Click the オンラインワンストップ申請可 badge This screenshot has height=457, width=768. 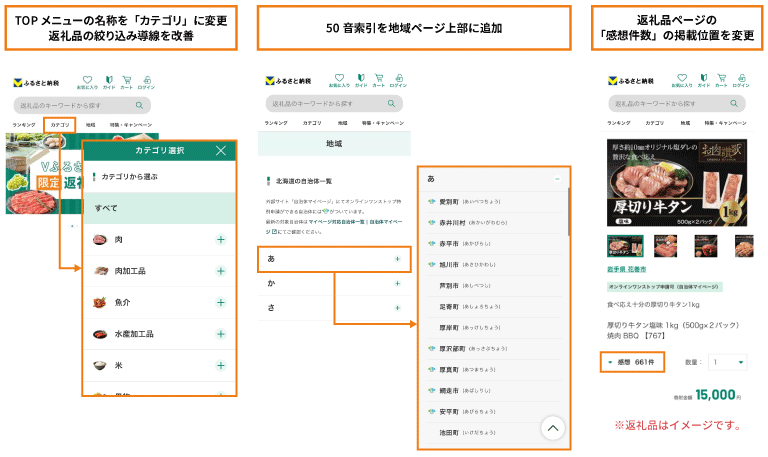(x=665, y=287)
